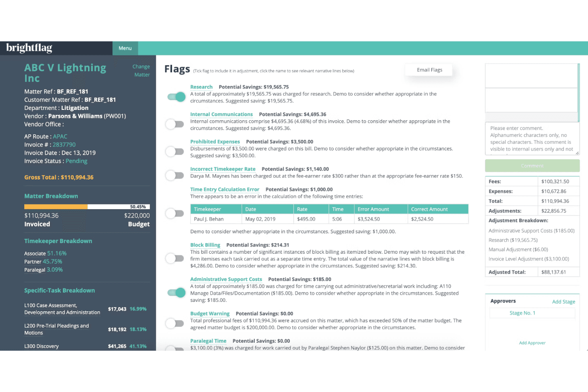Click Error Amount column header
The height and width of the screenshot is (392, 588).
(381, 209)
